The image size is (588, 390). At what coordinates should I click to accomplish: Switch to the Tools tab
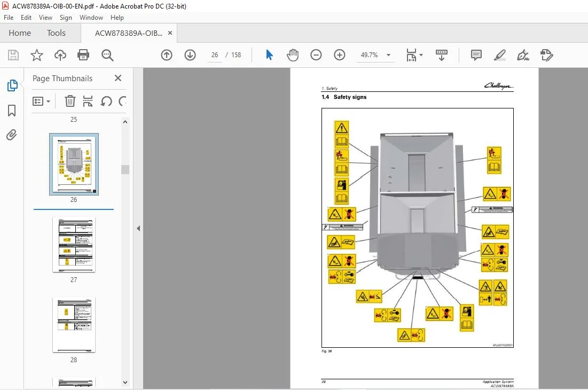click(x=56, y=33)
